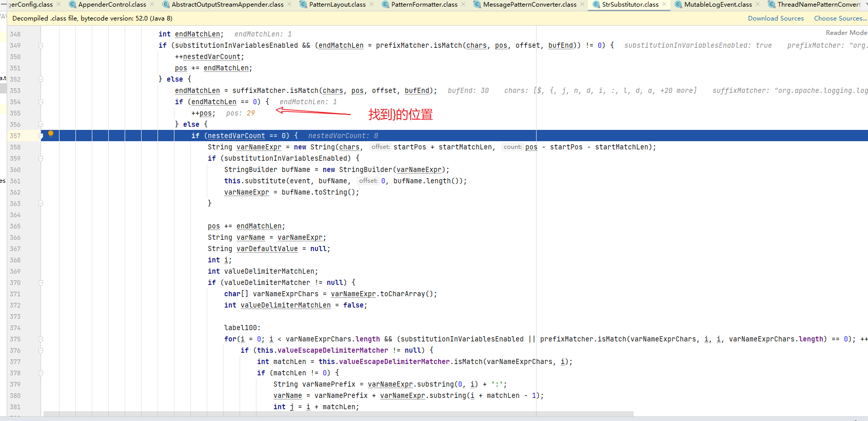This screenshot has width=868, height=421.
Task: Click the 'offset:' parameter hint on line 361
Action: (x=368, y=181)
